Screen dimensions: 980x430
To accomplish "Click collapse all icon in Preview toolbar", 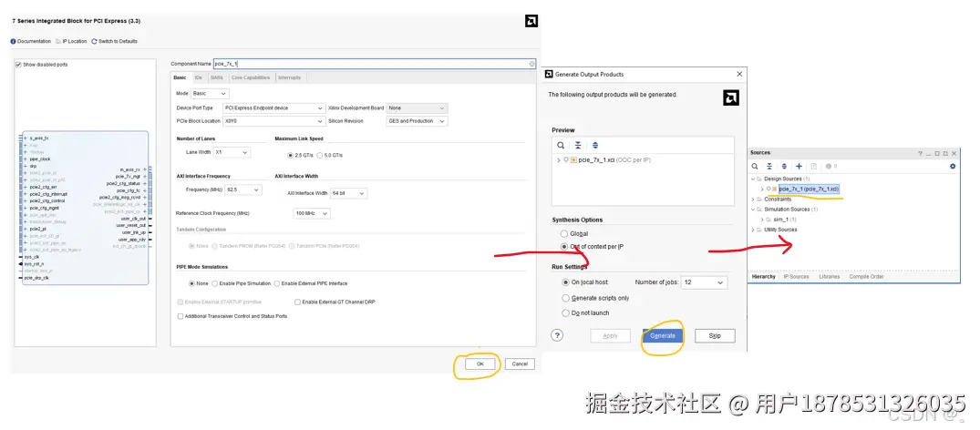I will pos(578,145).
